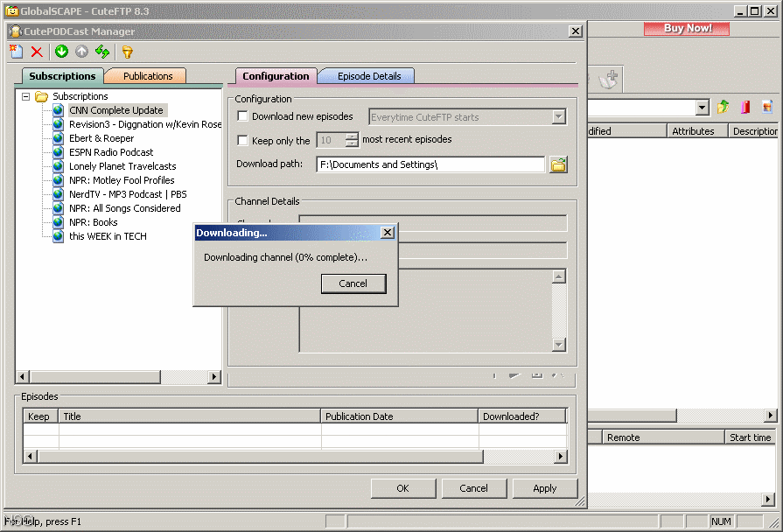Collapse the Subscriptions tree node
The image size is (783, 532).
point(26,96)
